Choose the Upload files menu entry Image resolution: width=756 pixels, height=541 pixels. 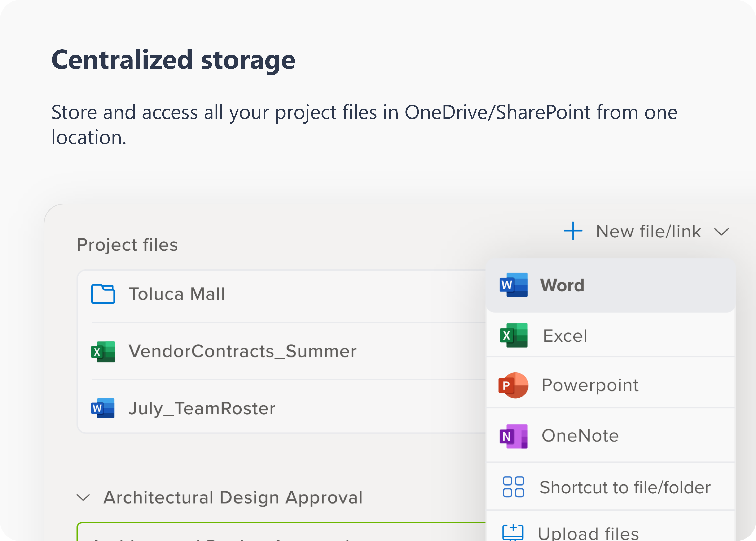click(x=611, y=526)
